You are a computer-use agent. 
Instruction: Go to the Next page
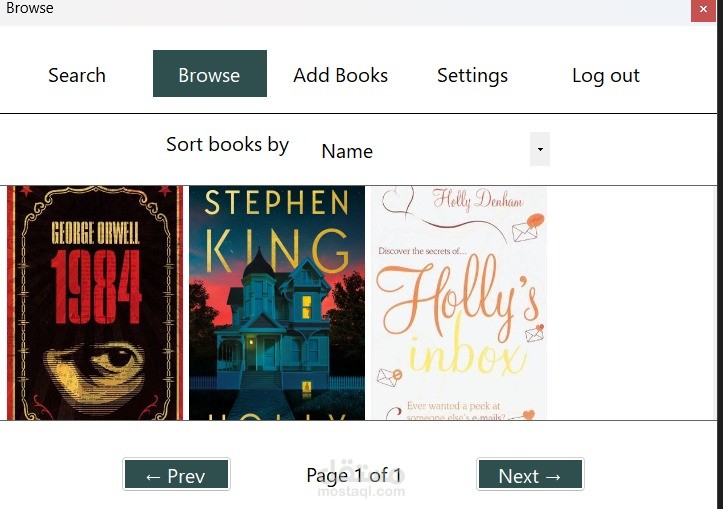pos(530,475)
